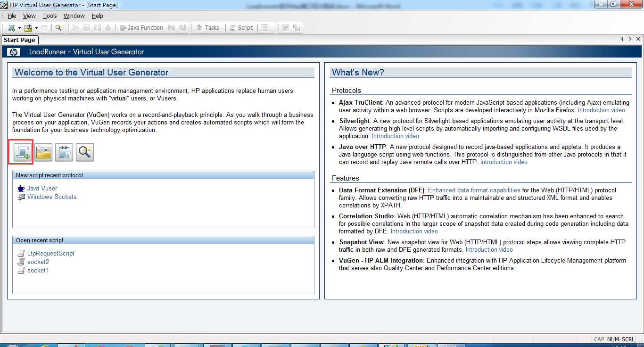Viewport: 644px width, 347px height.
Task: Open the New Script toolbar dropdown arrow
Action: (19, 28)
